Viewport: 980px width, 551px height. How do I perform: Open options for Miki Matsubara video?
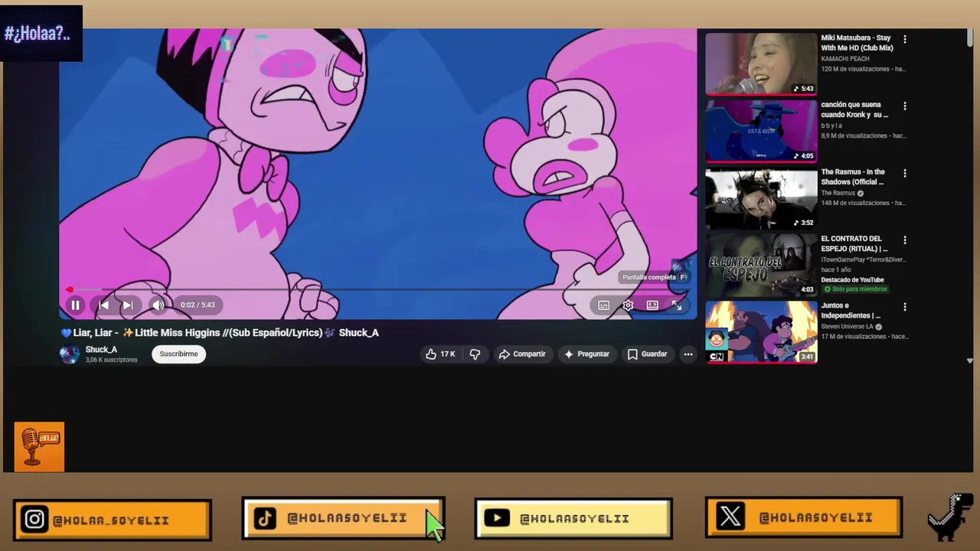(904, 39)
